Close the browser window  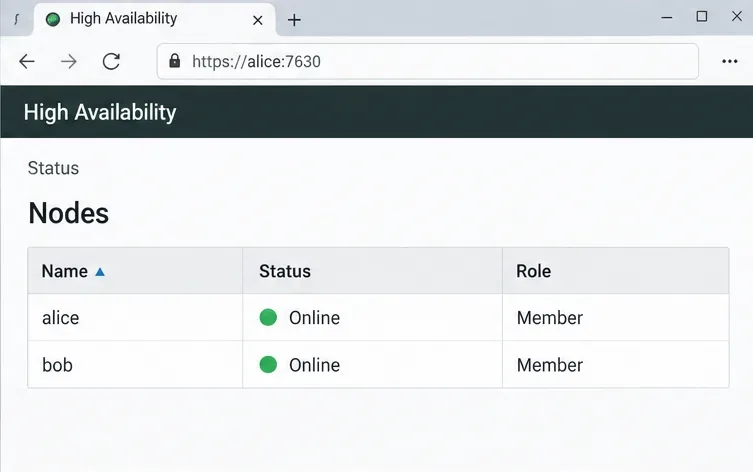point(737,16)
